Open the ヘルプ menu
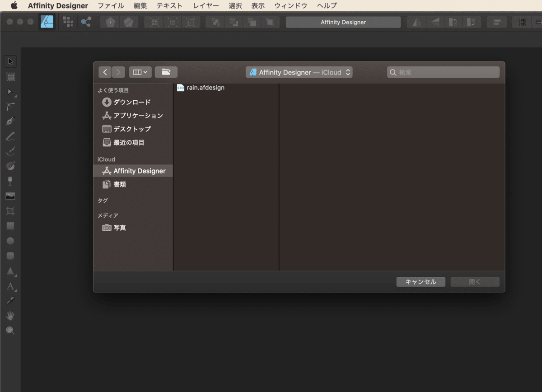This screenshot has width=542, height=392. [x=327, y=5]
